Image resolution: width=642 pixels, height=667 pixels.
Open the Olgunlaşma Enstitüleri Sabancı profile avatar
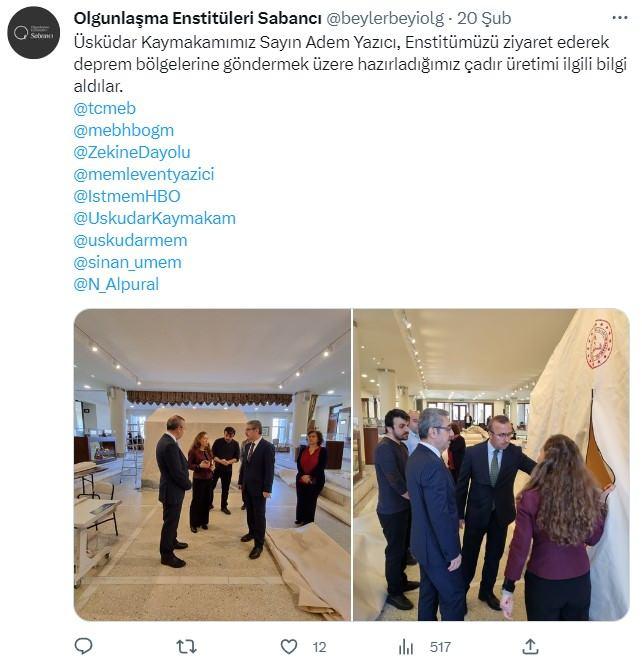(34, 33)
